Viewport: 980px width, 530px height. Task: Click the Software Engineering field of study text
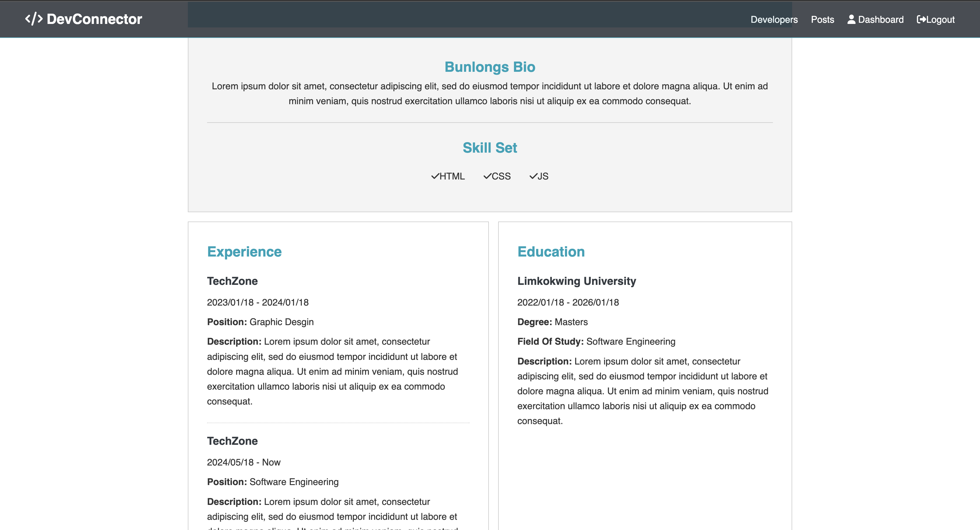[630, 341]
